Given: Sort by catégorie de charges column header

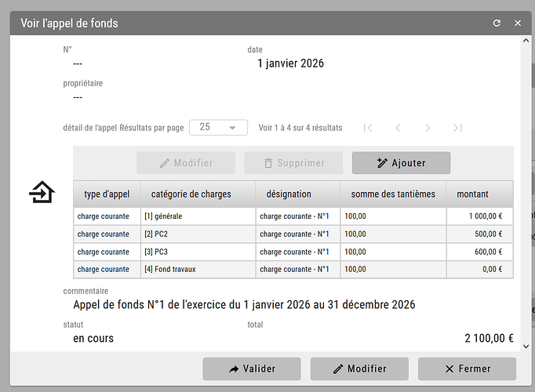Looking at the screenshot, I should (x=198, y=194).
